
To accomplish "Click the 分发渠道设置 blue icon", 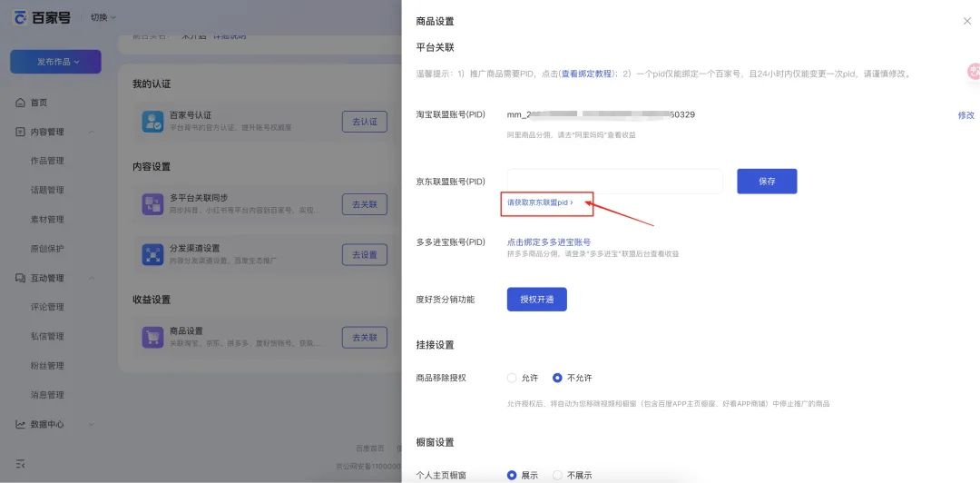I will point(152,254).
